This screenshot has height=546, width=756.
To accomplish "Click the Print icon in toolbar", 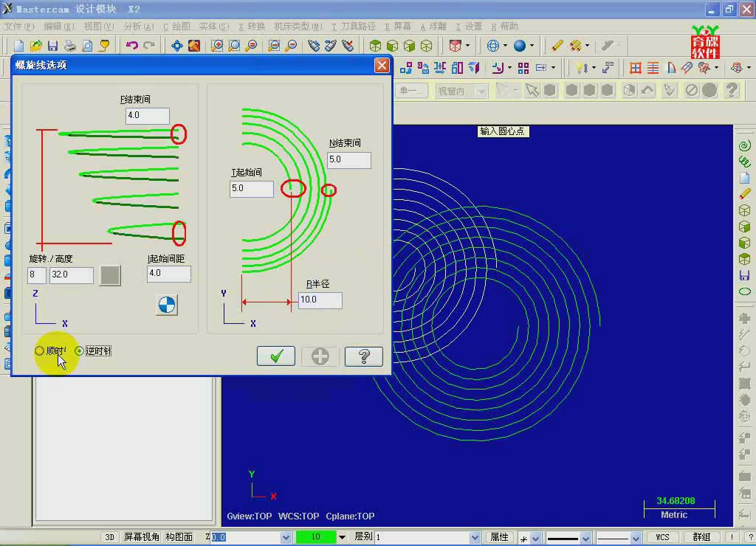I will pyautogui.click(x=70, y=46).
